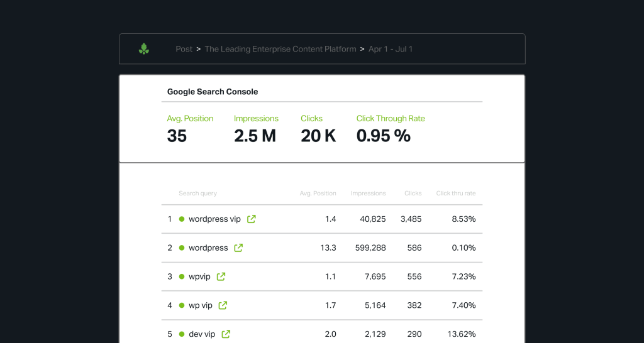
Task: Click green dot beside 'wp vip'
Action: pyautogui.click(x=182, y=305)
